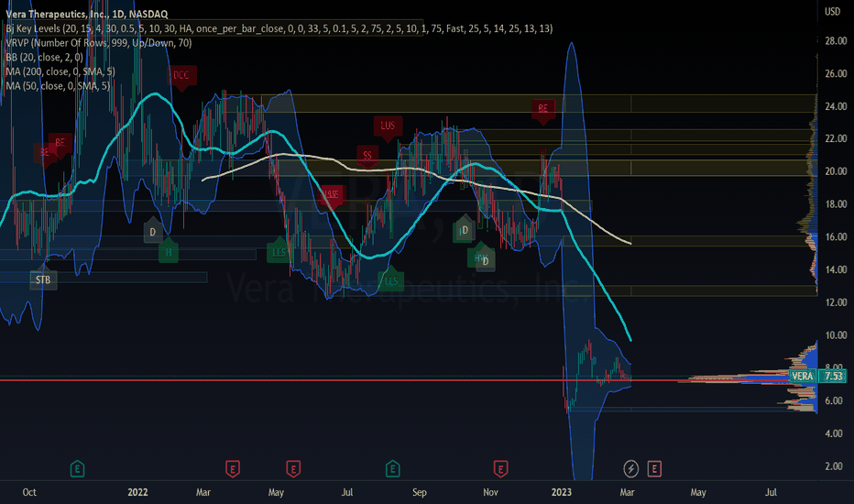Select the VRVP indicator legend
The image size is (854, 504).
pos(99,42)
